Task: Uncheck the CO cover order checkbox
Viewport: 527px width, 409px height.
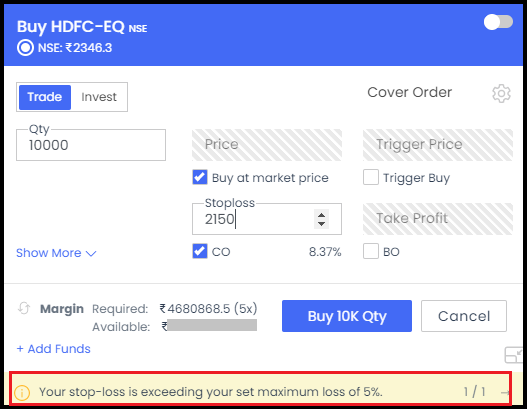Action: tap(200, 251)
